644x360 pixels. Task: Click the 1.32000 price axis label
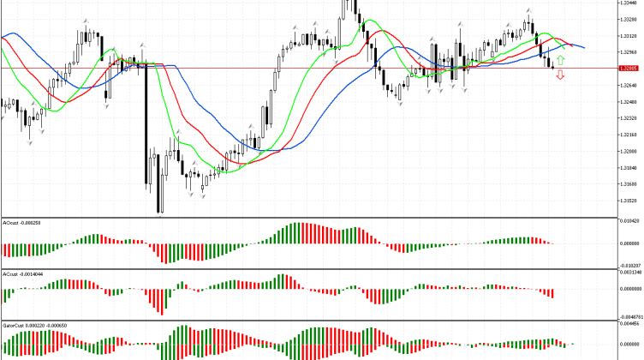[629, 151]
